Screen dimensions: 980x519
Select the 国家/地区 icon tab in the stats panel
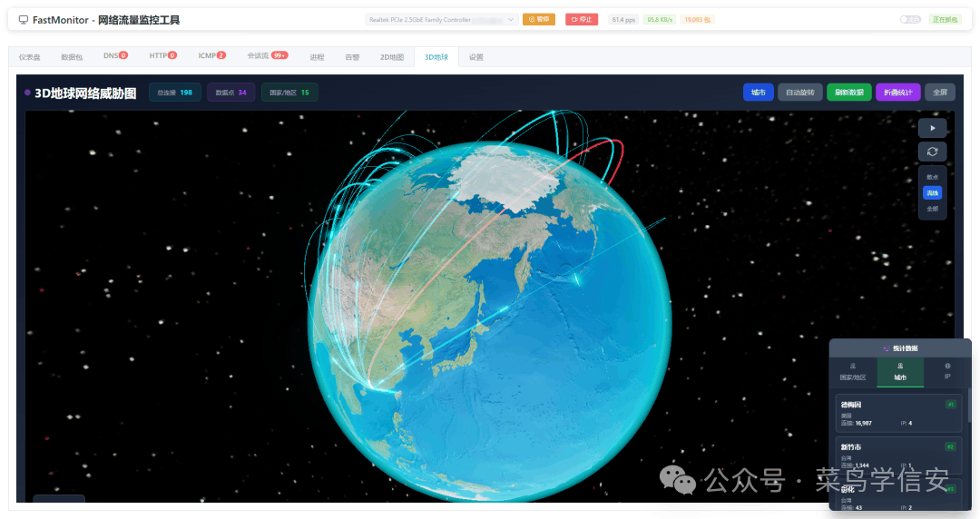pos(852,371)
